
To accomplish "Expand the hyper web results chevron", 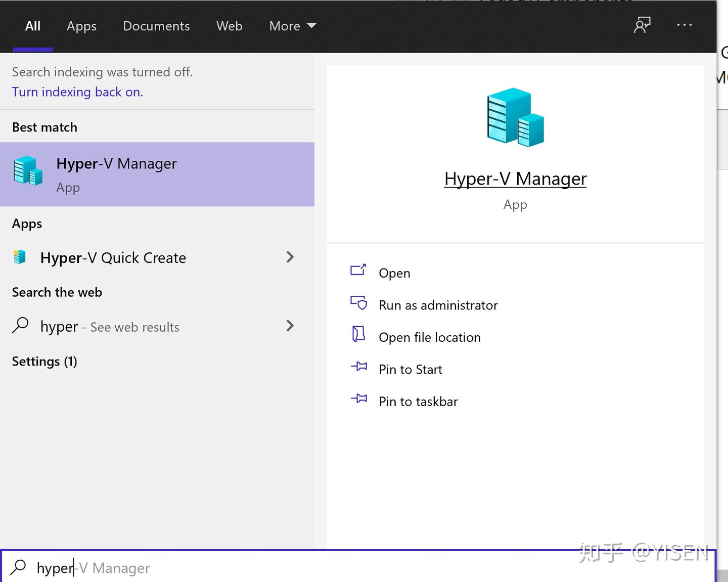I will [x=290, y=326].
